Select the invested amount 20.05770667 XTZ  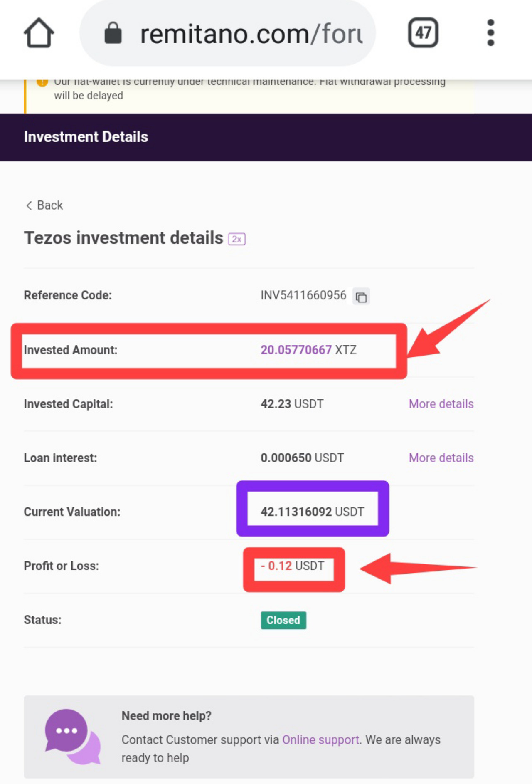tap(308, 350)
